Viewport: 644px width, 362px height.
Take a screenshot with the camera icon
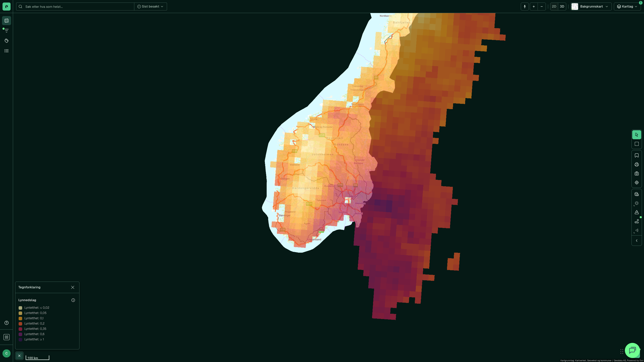(x=637, y=174)
